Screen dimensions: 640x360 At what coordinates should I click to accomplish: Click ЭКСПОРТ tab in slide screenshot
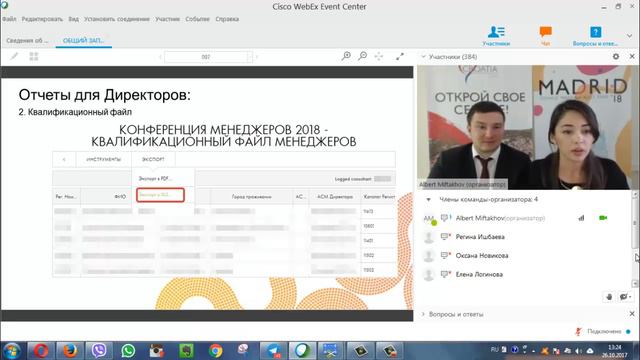[x=153, y=159]
